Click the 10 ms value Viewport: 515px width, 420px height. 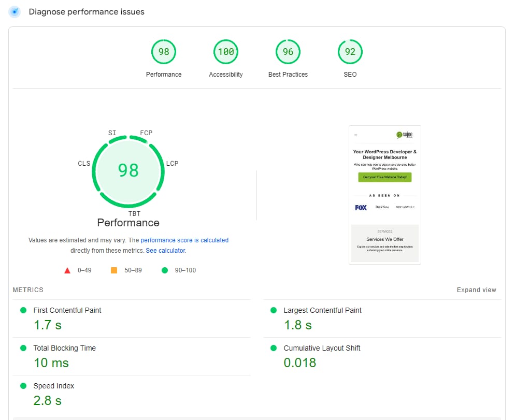coord(51,363)
